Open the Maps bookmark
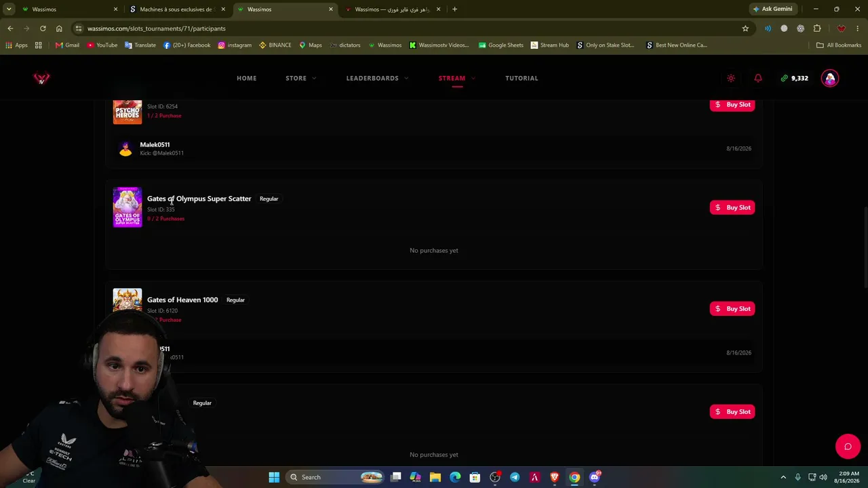Viewport: 868px width, 488px height. click(x=310, y=45)
